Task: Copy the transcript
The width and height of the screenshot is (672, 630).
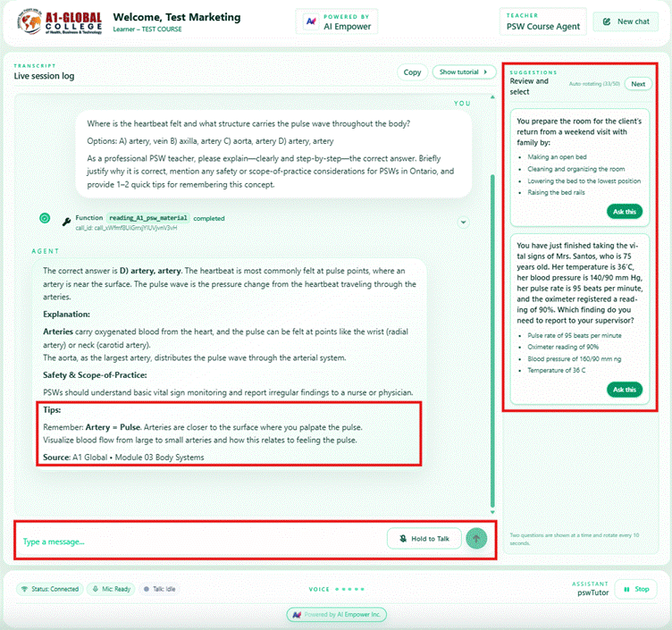Action: point(412,72)
